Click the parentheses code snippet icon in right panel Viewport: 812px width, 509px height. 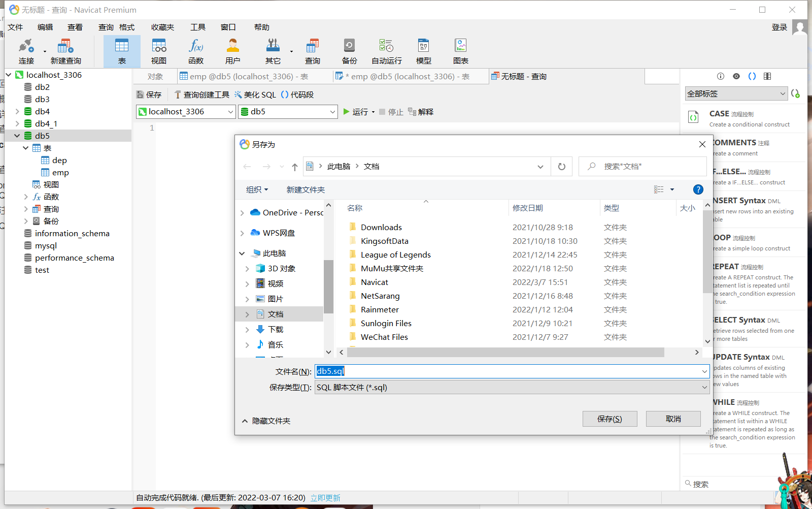[x=752, y=76]
